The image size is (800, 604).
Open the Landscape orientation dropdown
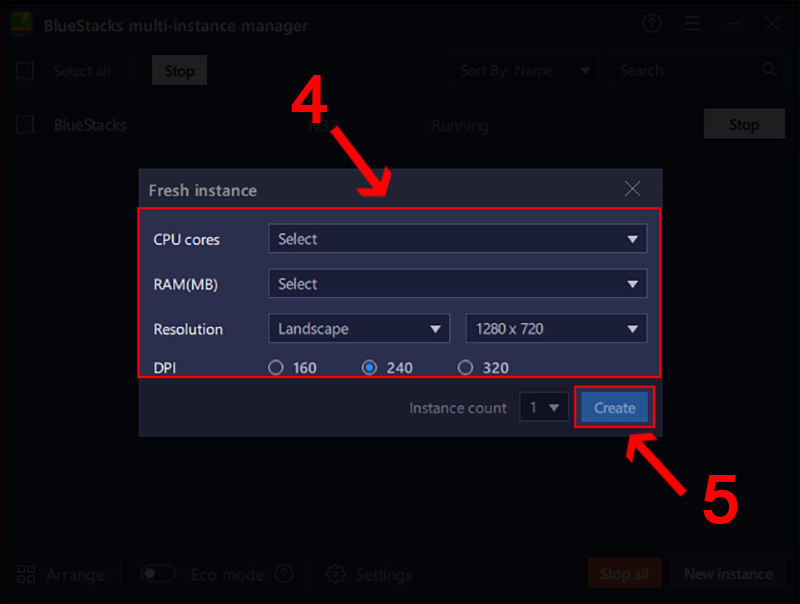coord(359,329)
